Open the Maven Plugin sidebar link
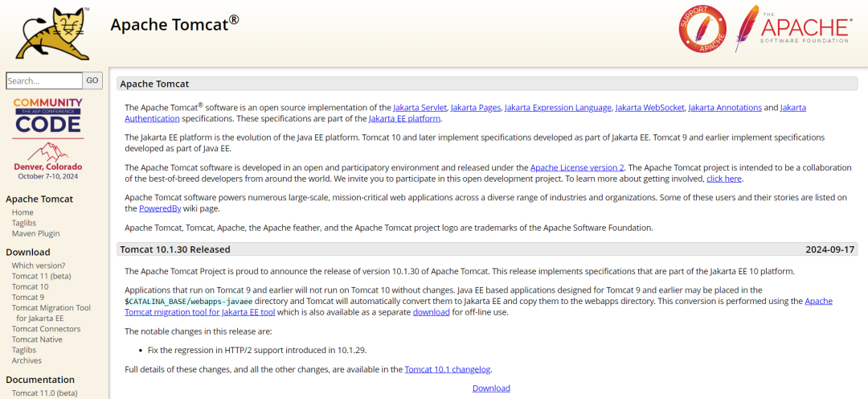 coord(36,233)
